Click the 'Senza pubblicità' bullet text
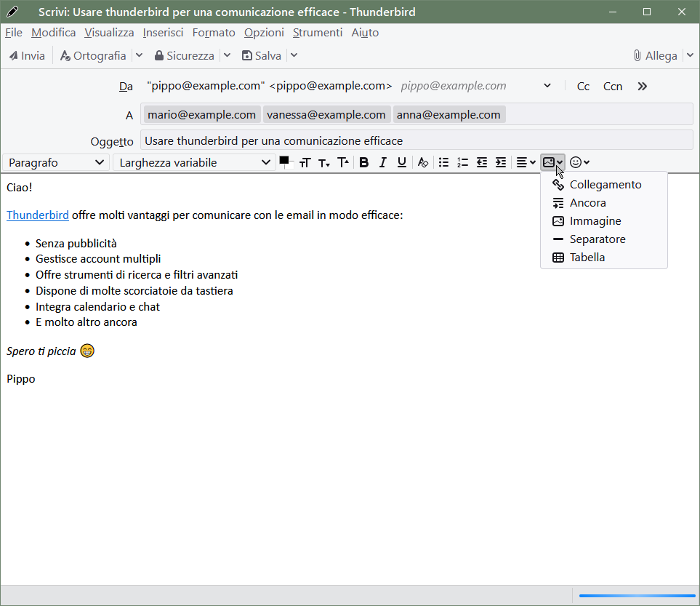This screenshot has height=606, width=700. [76, 244]
